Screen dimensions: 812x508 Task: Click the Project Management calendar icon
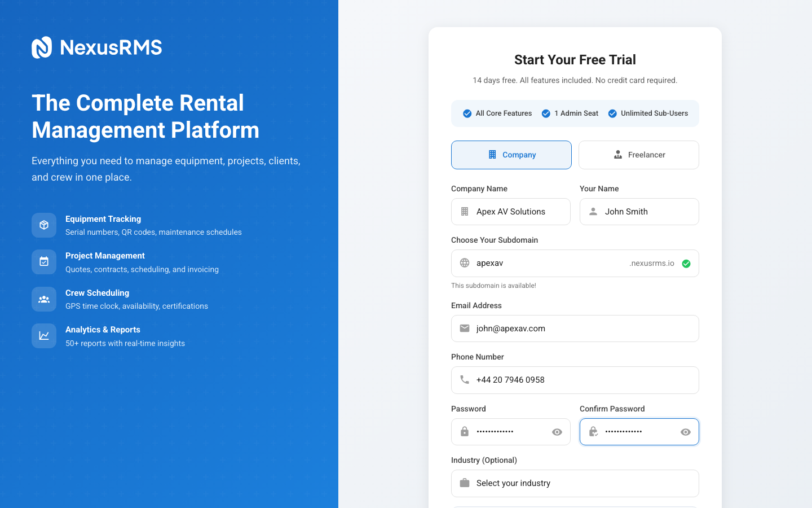tap(44, 262)
